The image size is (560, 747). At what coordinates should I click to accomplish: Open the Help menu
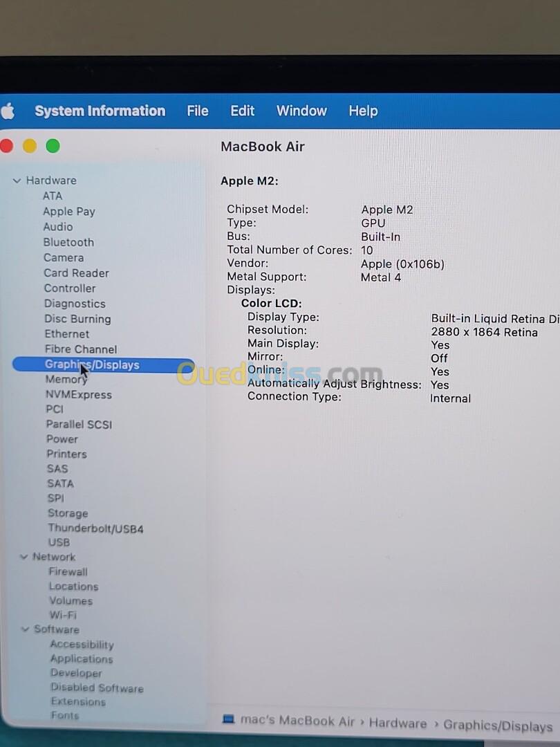364,111
